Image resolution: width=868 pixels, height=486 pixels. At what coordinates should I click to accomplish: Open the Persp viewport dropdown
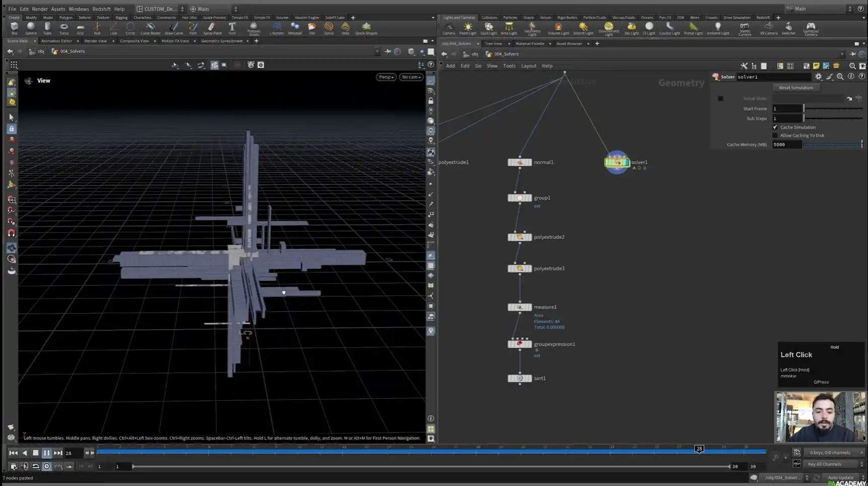click(386, 77)
